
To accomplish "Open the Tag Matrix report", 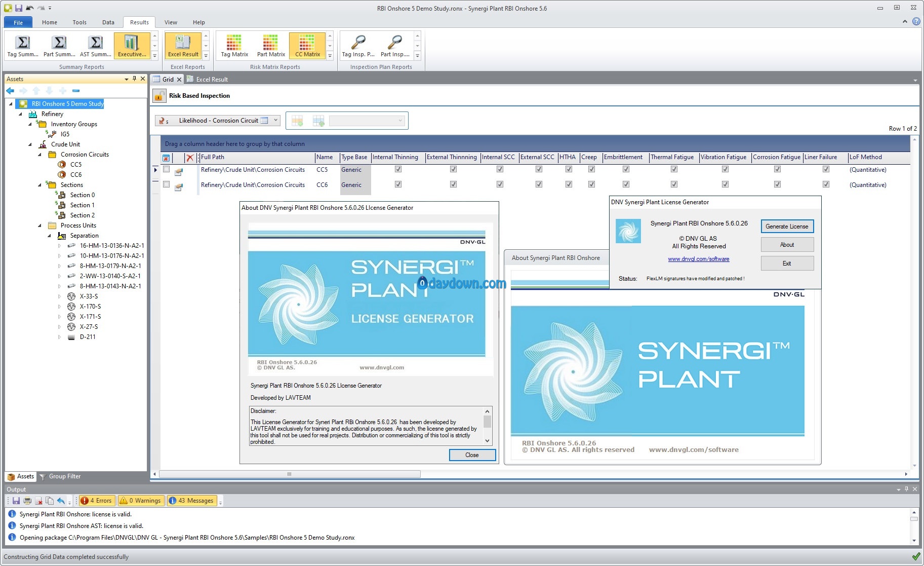I will pyautogui.click(x=234, y=46).
